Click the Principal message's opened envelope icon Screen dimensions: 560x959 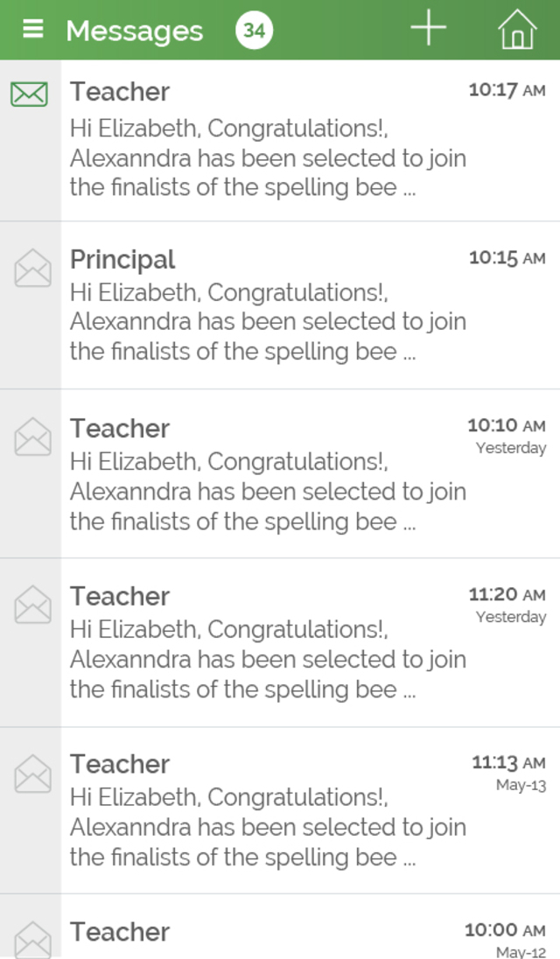pos(32,268)
